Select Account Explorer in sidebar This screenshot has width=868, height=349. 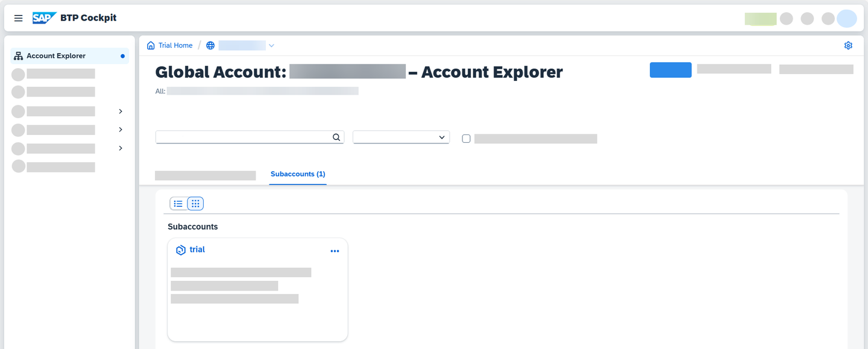point(70,56)
